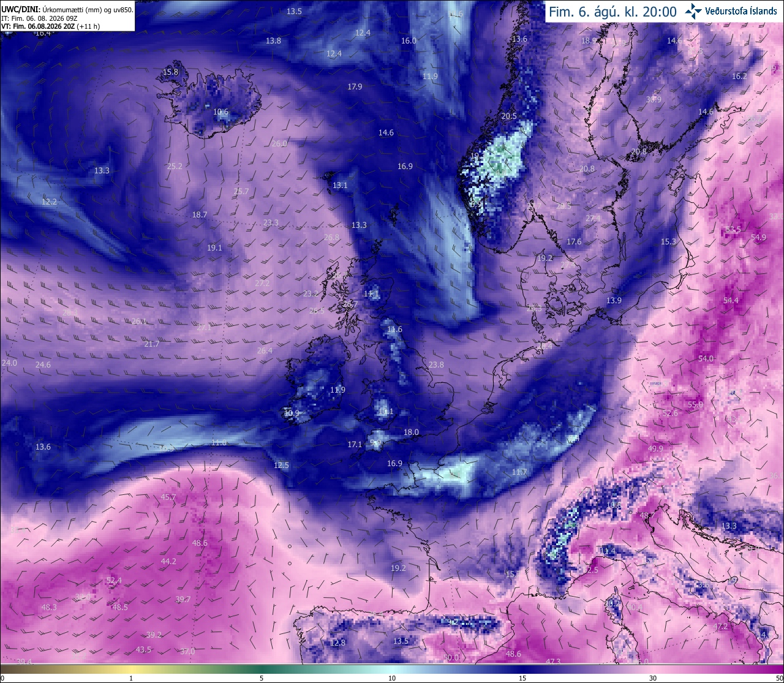Click the 25.2 value southwest of Iceland
This screenshot has height=683, width=784.
(x=175, y=166)
